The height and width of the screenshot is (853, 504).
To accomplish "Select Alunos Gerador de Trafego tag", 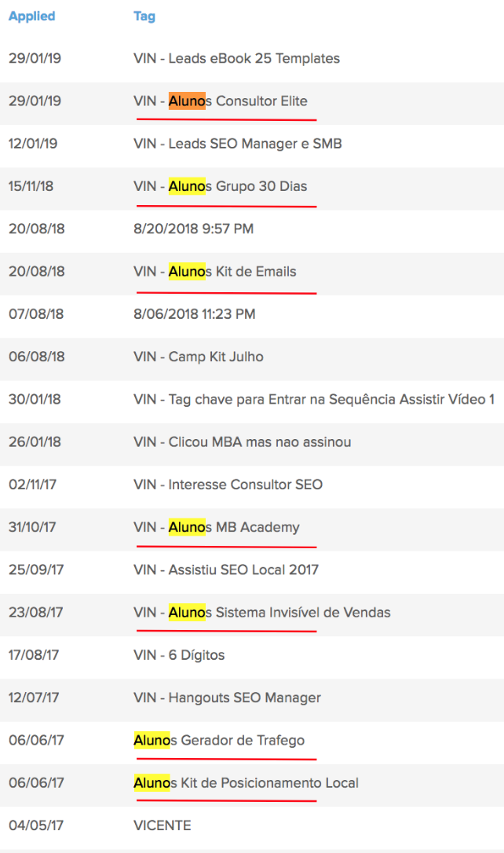I will (x=219, y=741).
